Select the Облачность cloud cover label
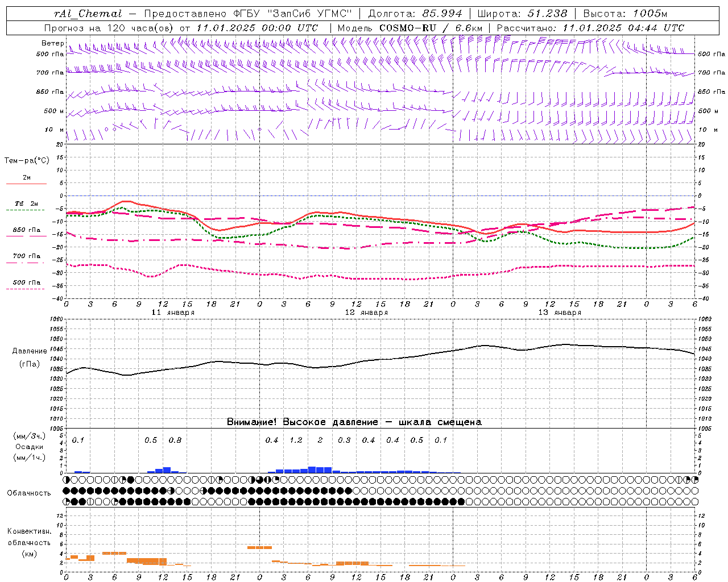 point(29,493)
